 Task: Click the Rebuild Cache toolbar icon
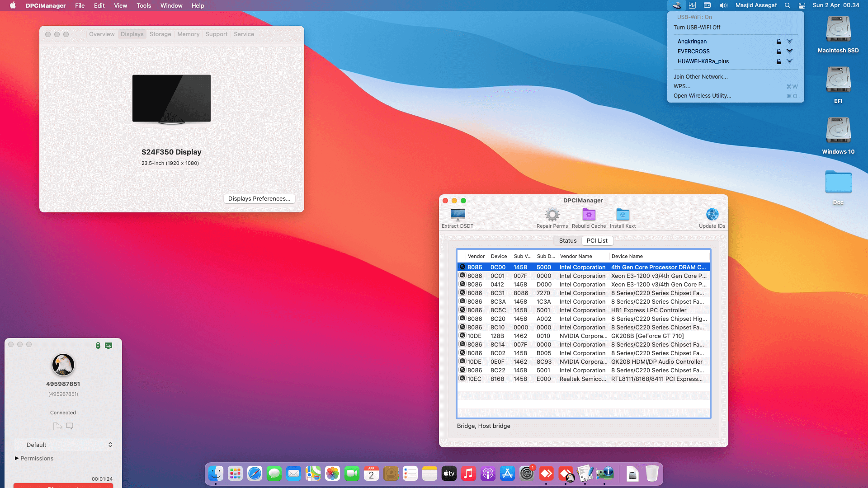tap(589, 215)
